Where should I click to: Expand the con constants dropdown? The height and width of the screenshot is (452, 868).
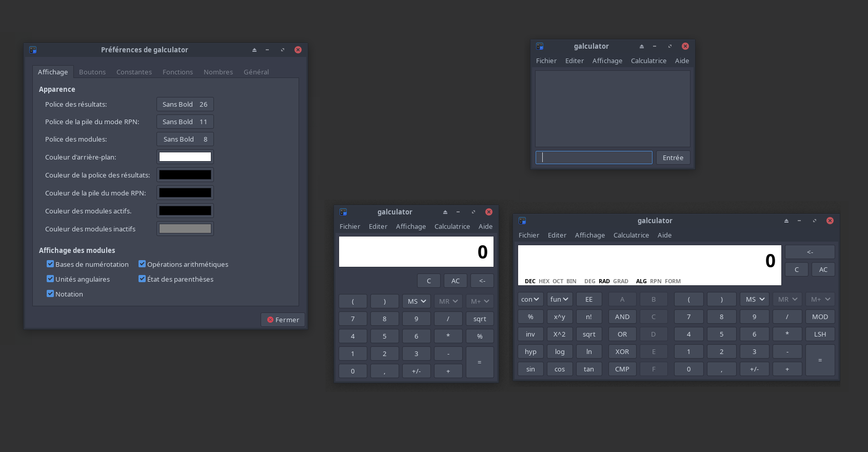coord(530,299)
